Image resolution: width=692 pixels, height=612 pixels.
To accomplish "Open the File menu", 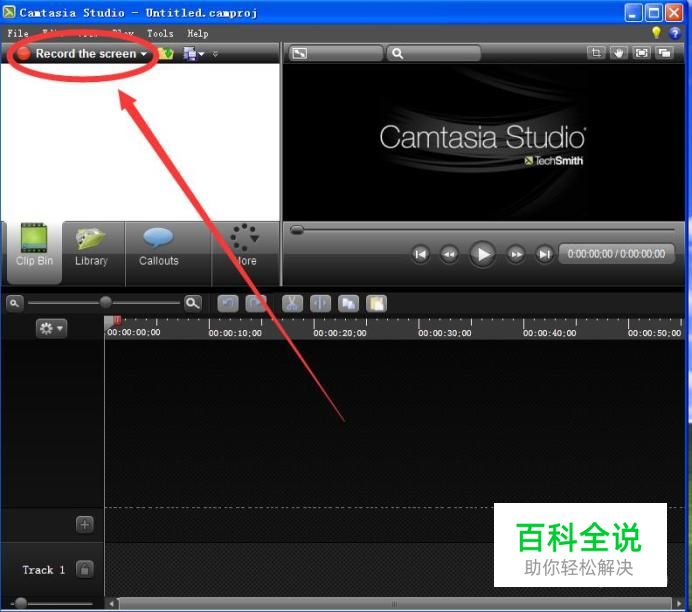I will 18,33.
